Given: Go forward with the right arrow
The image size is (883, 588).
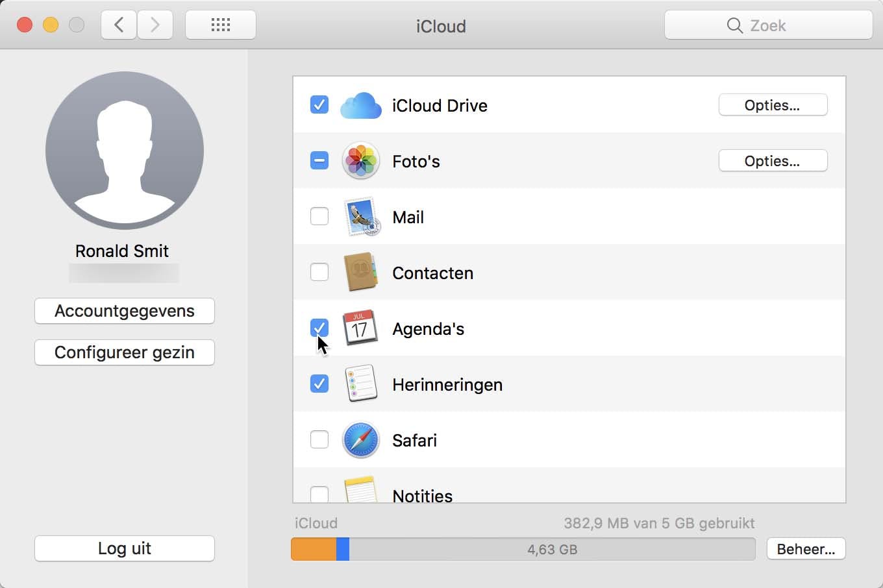Looking at the screenshot, I should coord(155,25).
